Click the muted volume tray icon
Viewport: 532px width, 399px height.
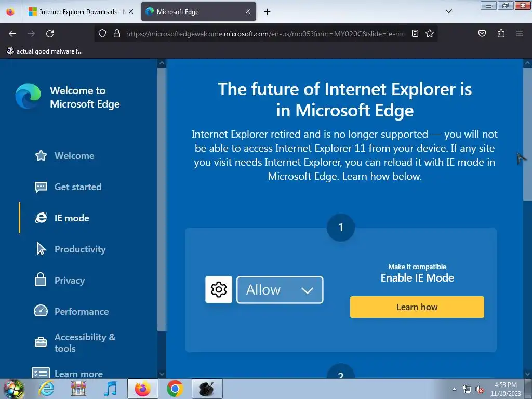480,390
